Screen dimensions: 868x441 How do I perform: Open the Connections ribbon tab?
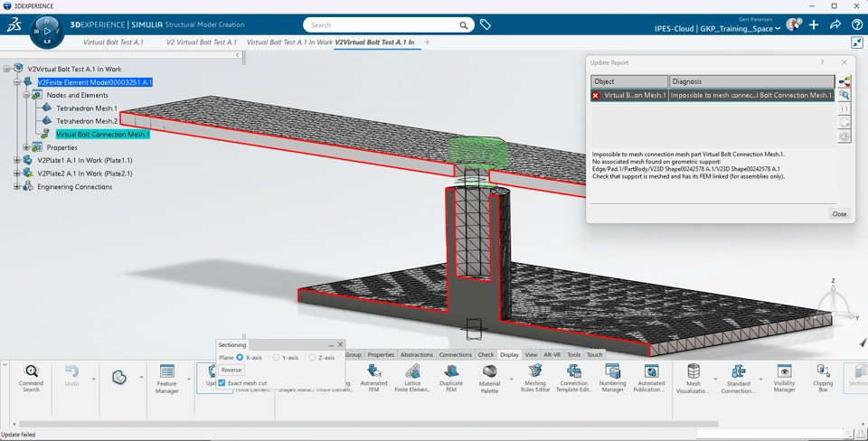coord(456,354)
